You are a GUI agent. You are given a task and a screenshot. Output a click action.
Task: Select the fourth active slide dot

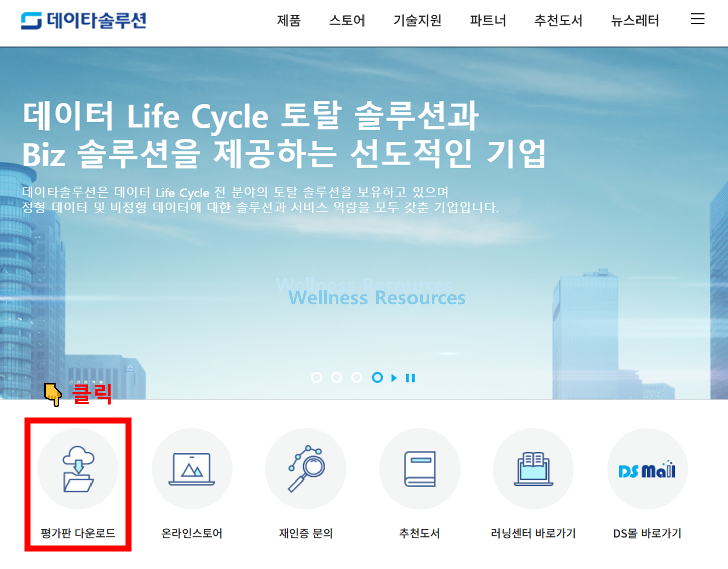pos(377,377)
